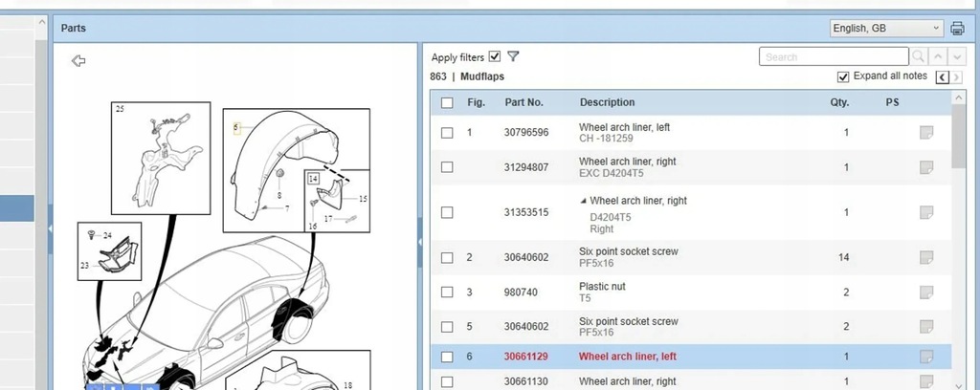Tick checkbox for part 30661130

(x=447, y=380)
